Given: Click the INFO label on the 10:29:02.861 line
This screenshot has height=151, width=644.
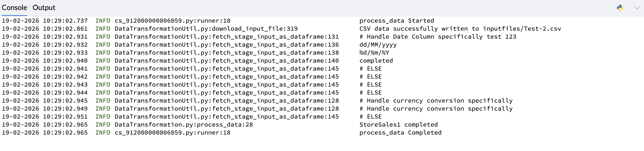Looking at the screenshot, I should (103, 29).
